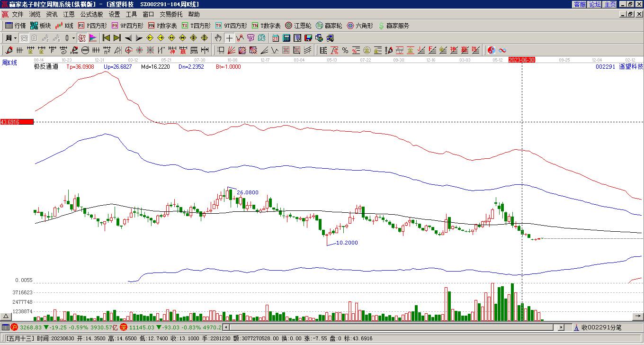Expand the 周 period dropdown
The height and width of the screenshot is (345, 644).
(x=15, y=38)
